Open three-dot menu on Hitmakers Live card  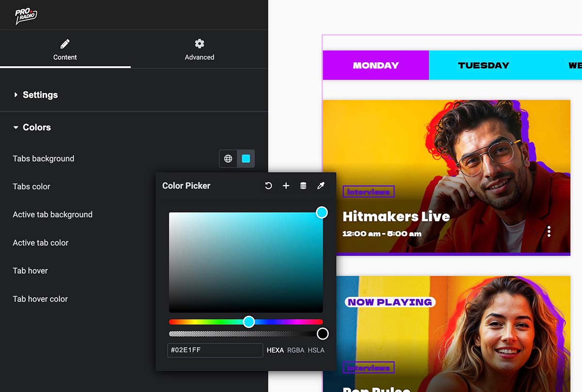click(x=549, y=232)
